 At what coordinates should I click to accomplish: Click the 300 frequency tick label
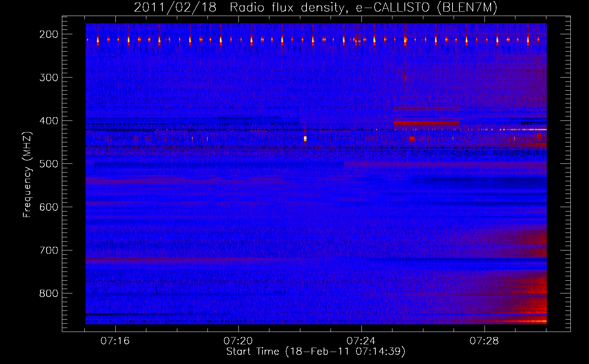(49, 78)
